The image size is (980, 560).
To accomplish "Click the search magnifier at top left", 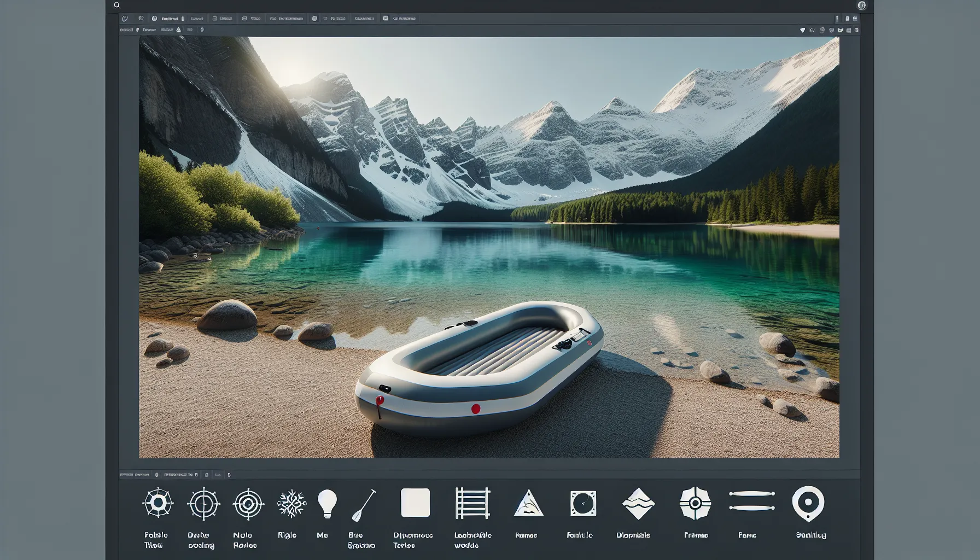I will (x=116, y=5).
